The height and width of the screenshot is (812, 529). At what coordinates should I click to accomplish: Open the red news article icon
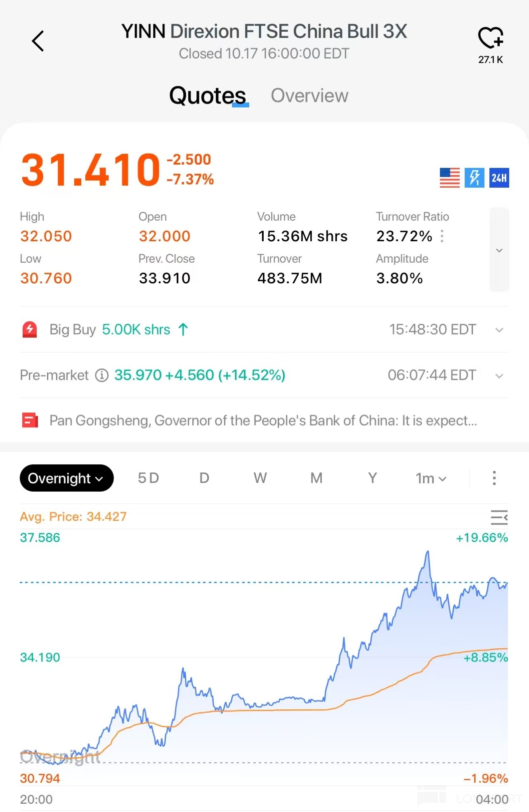click(30, 421)
